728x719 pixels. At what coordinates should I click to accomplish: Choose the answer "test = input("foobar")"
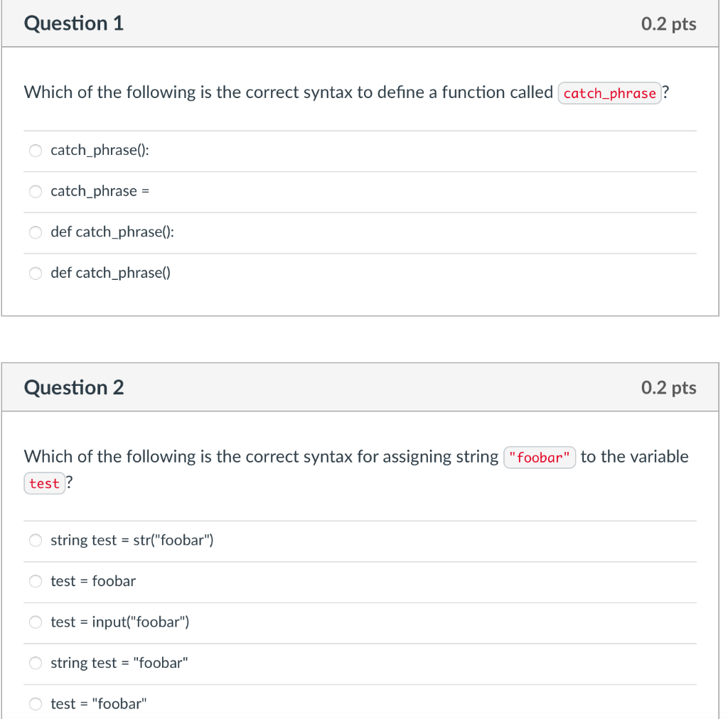click(x=36, y=622)
